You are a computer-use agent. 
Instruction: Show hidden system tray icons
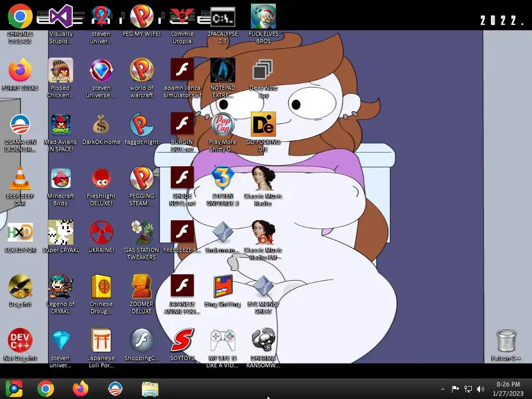(x=443, y=389)
